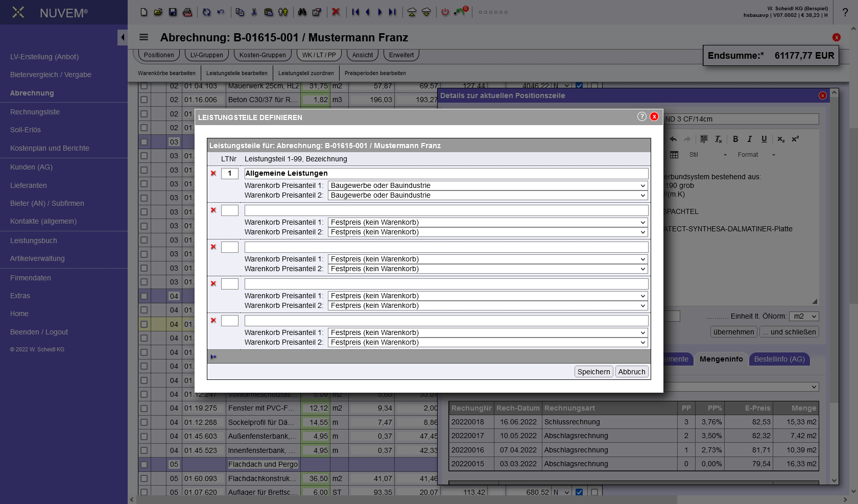Viewport: 858px width, 504px height.
Task: Open Preisanteil 1 dropdown in fourth Leistungsteil
Action: coord(488,296)
